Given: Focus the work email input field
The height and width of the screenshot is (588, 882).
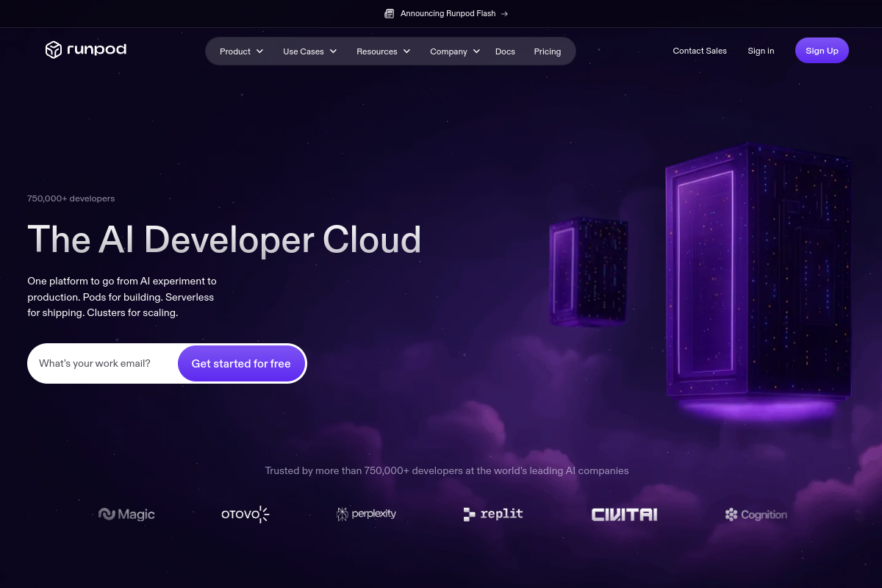Looking at the screenshot, I should (x=103, y=364).
